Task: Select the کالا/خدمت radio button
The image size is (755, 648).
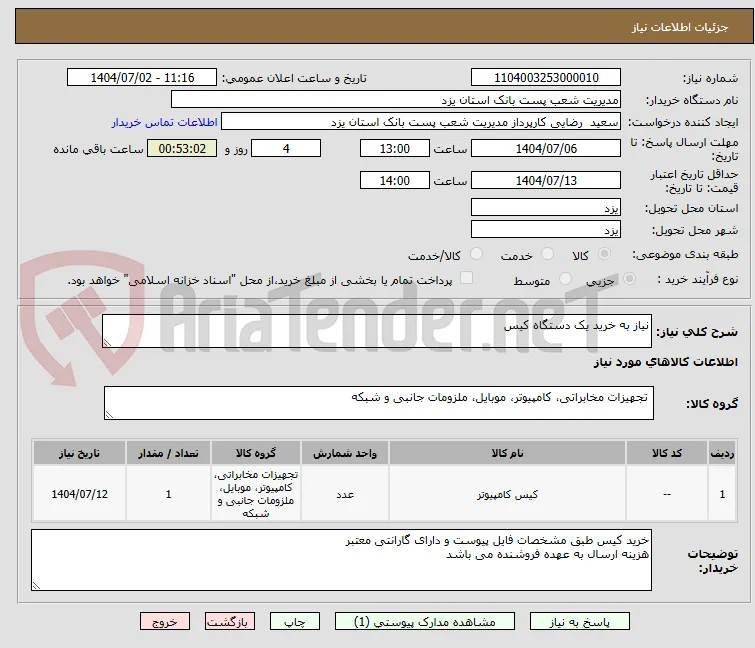Action: [x=476, y=254]
